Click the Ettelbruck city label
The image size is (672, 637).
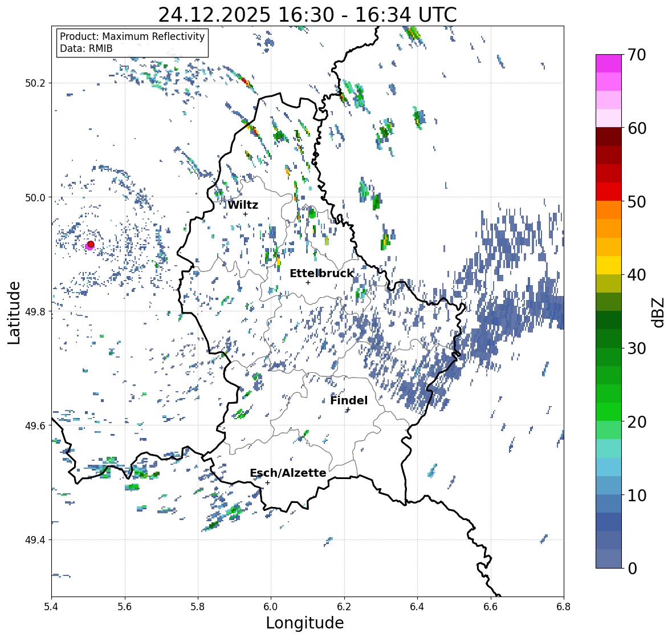click(x=321, y=273)
